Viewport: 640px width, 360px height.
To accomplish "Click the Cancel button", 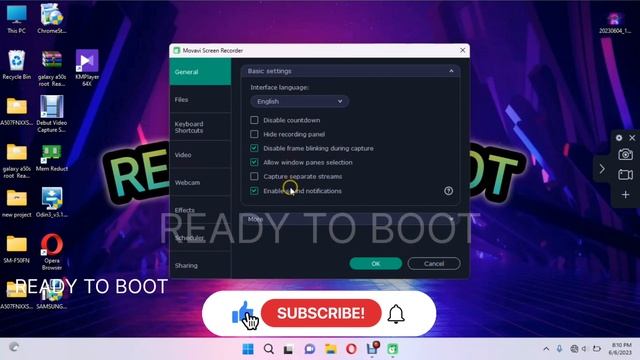I will click(434, 264).
